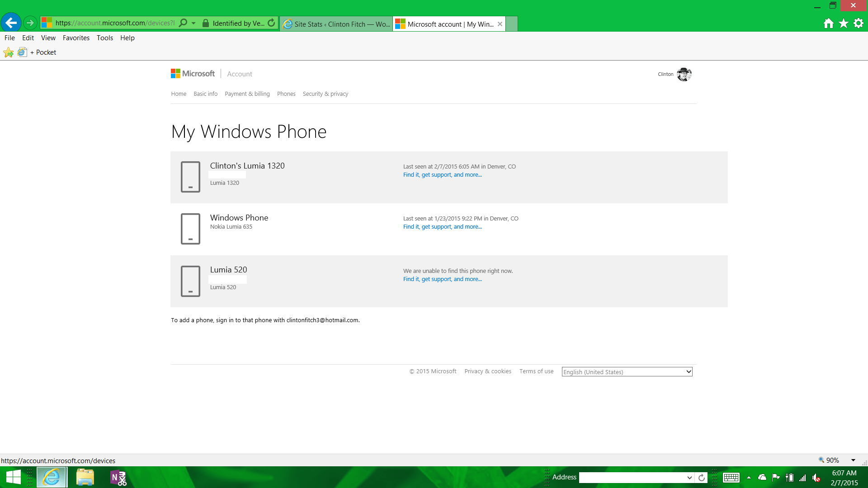Click the Clinton username label
This screenshot has height=488, width=868.
pos(665,74)
